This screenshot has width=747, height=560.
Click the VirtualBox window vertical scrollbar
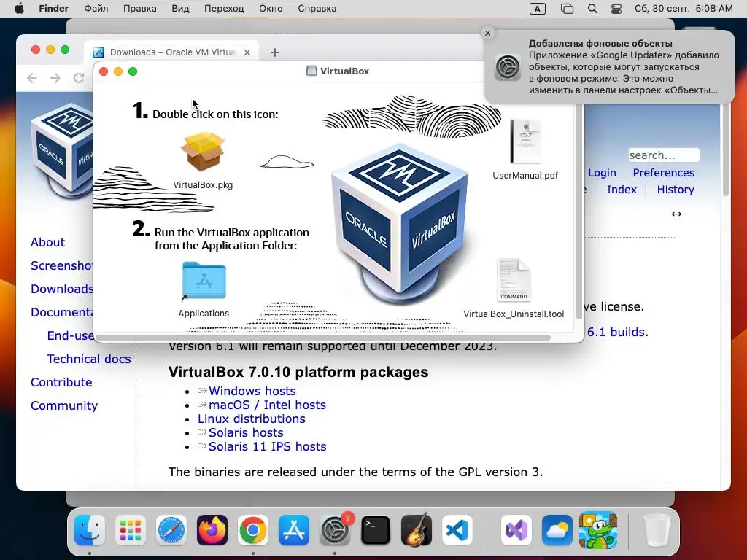click(x=579, y=212)
